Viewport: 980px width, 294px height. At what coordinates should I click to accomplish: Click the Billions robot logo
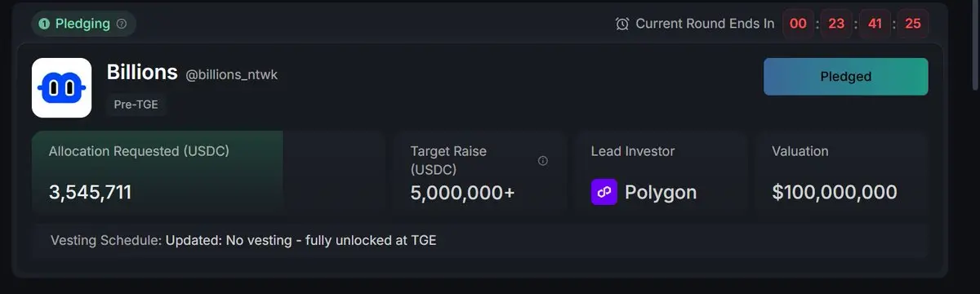click(61, 87)
